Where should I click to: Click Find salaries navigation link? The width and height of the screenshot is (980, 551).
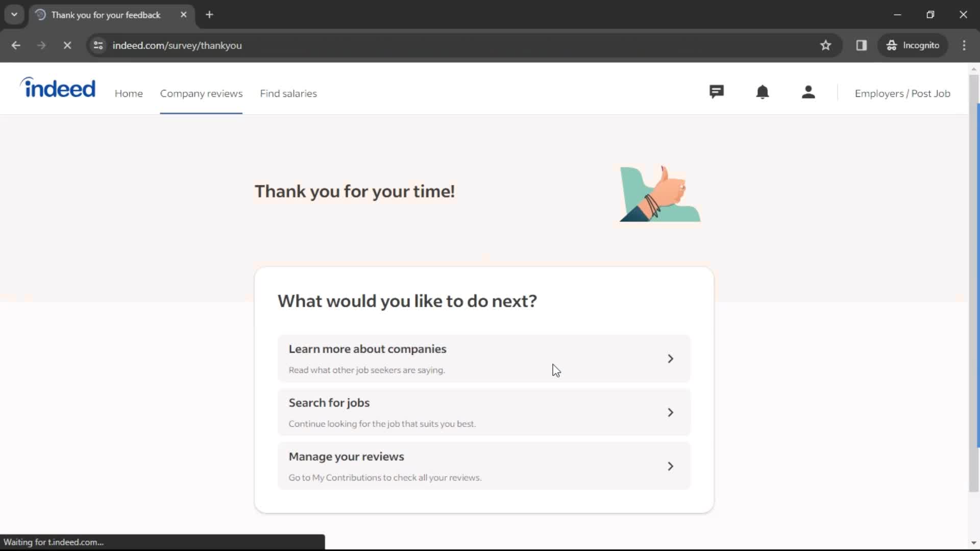(288, 93)
